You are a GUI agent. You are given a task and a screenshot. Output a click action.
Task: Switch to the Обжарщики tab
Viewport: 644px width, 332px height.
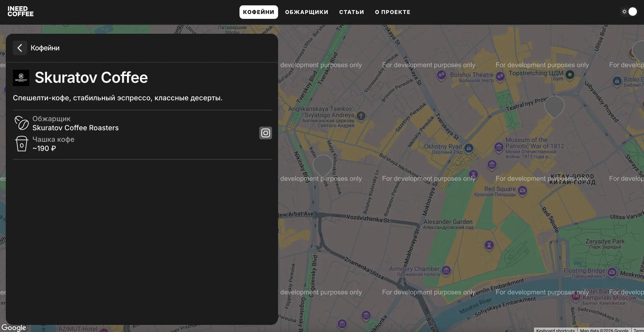[306, 12]
